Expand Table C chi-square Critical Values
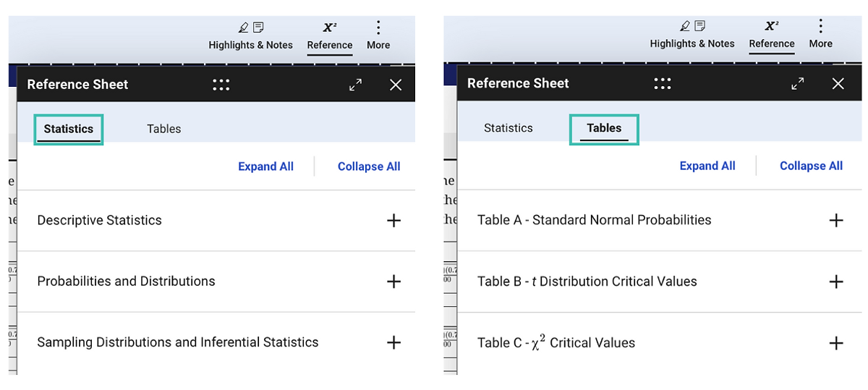868x390 pixels. point(836,343)
